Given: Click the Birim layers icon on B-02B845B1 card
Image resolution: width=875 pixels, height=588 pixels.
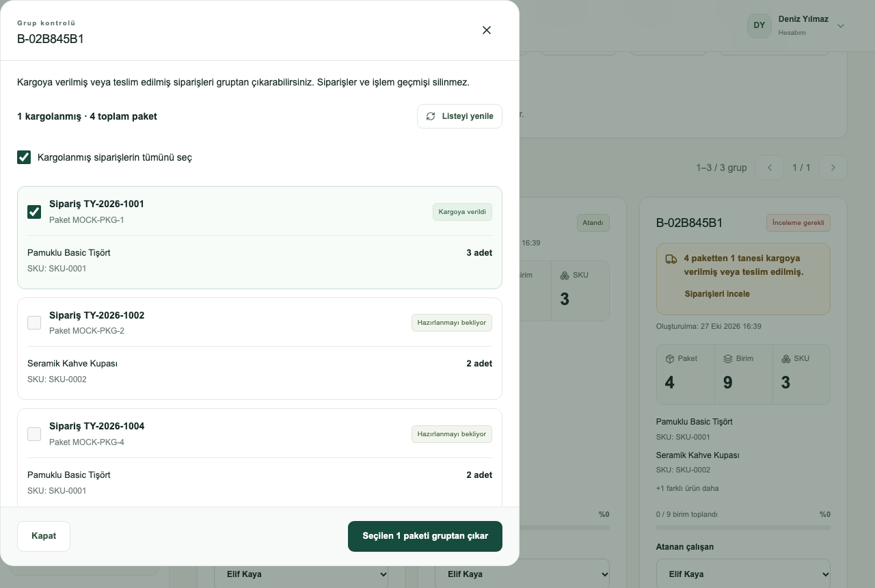Looking at the screenshot, I should click(x=728, y=358).
